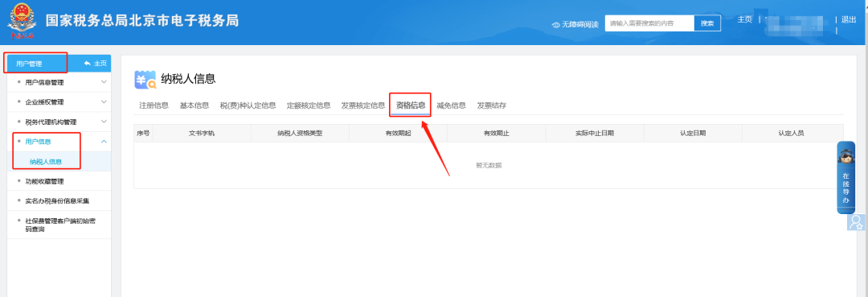Select the 减免信息 tab
This screenshot has width=868, height=297.
click(x=451, y=105)
